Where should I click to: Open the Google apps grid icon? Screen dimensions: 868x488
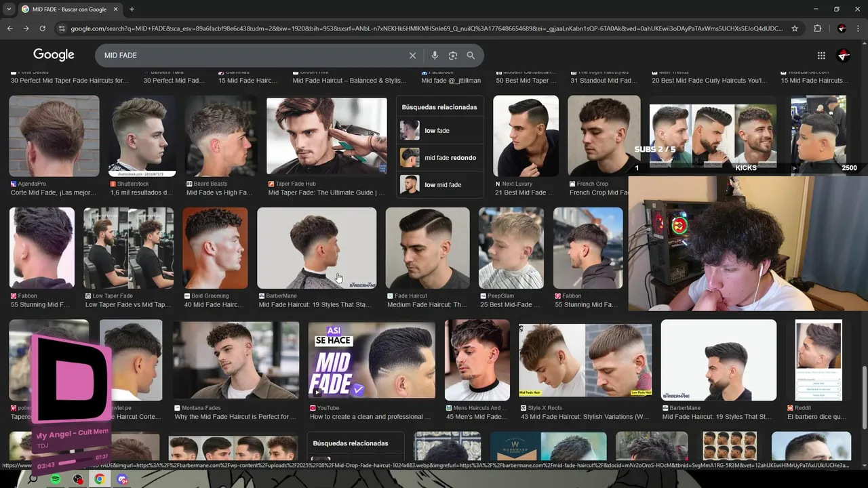(x=821, y=56)
